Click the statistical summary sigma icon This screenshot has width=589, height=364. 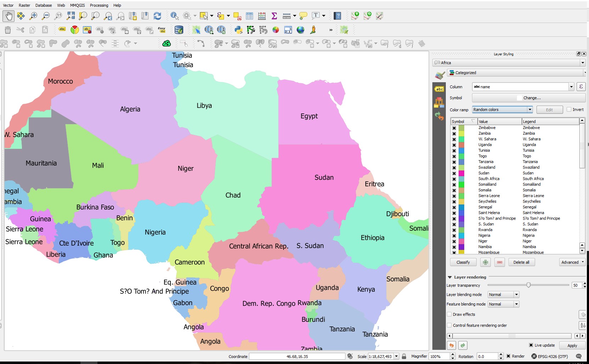274,16
